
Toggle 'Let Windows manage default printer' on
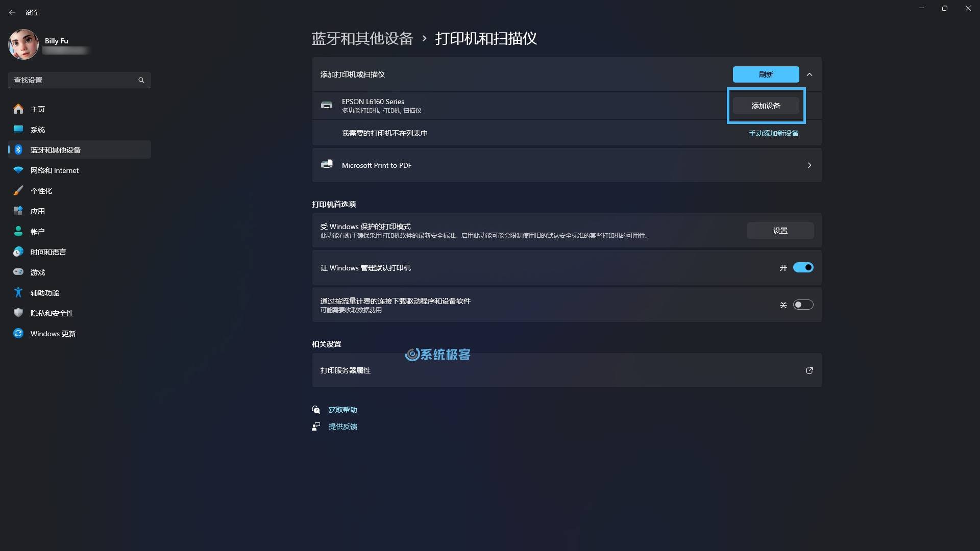(802, 267)
